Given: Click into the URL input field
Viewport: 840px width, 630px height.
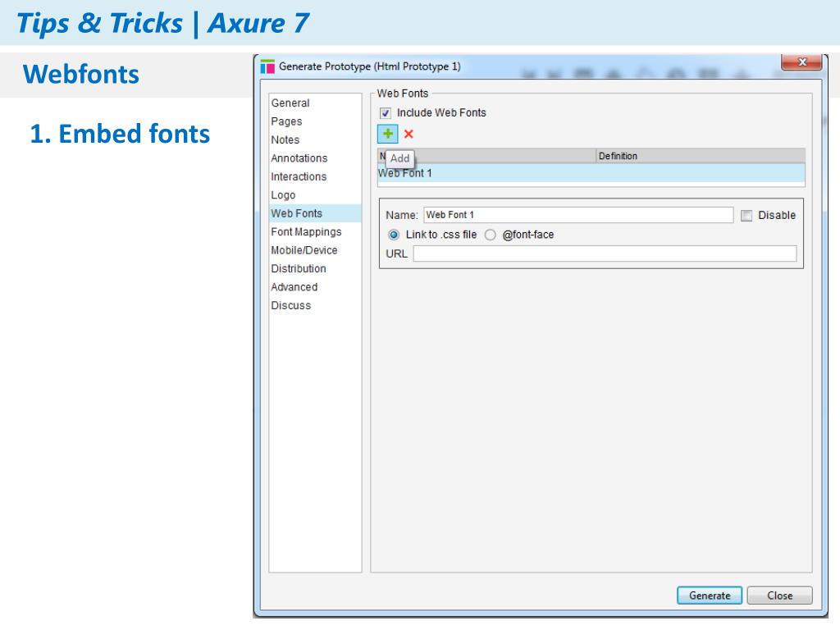Looking at the screenshot, I should point(605,253).
